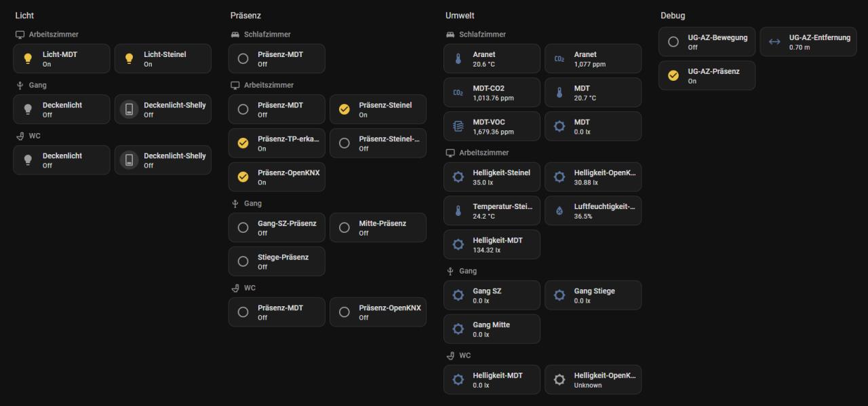Screen dimensions: 868x406
Task: Open Schlafzimmer Präsenz-MDT entity details
Action: (277, 58)
